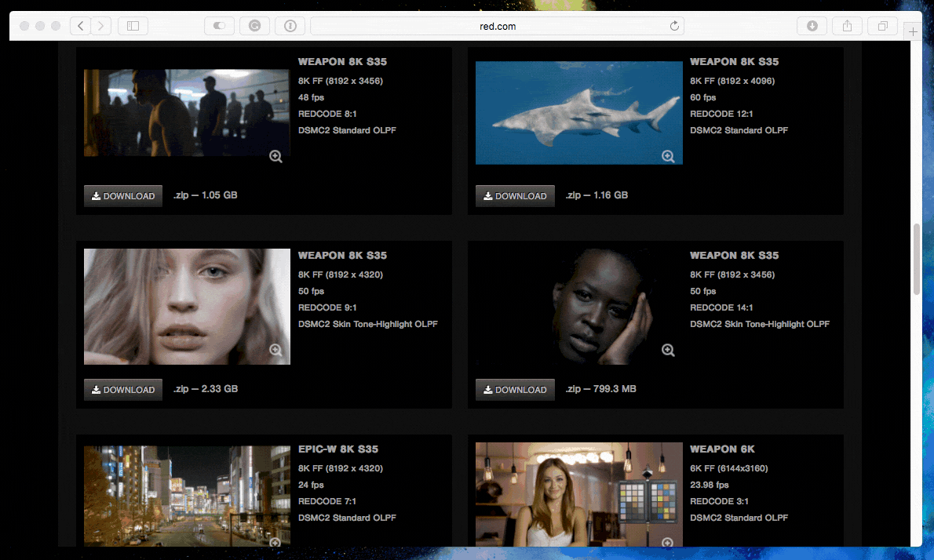Click the '6K FF (6144x3160)' text
This screenshot has width=934, height=560.
click(728, 468)
